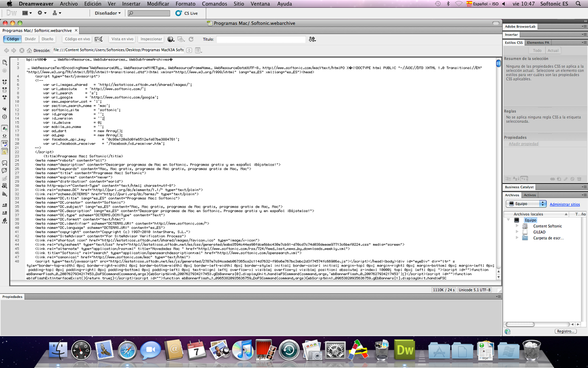Open the Layout dropdown in application bar
The image size is (588, 368).
(27, 13)
